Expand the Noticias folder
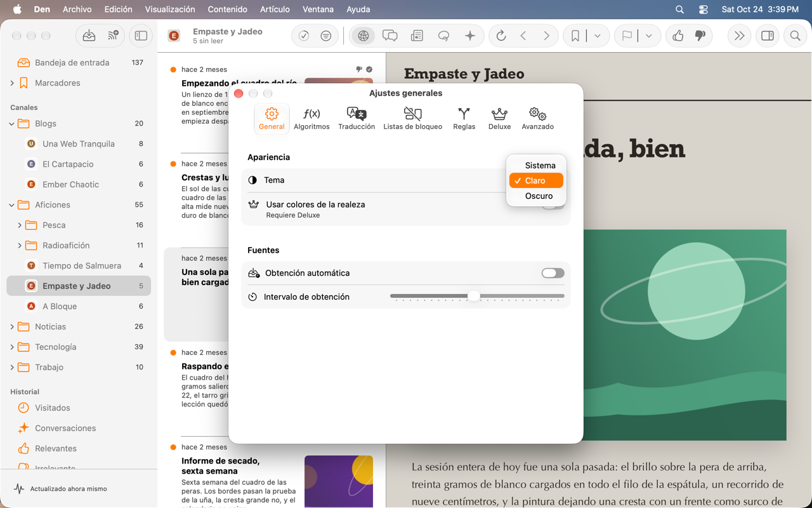Image resolution: width=812 pixels, height=508 pixels. [12, 327]
